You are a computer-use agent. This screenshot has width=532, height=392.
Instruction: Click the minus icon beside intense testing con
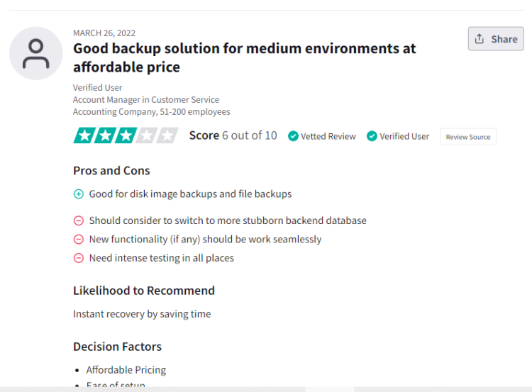coord(79,258)
